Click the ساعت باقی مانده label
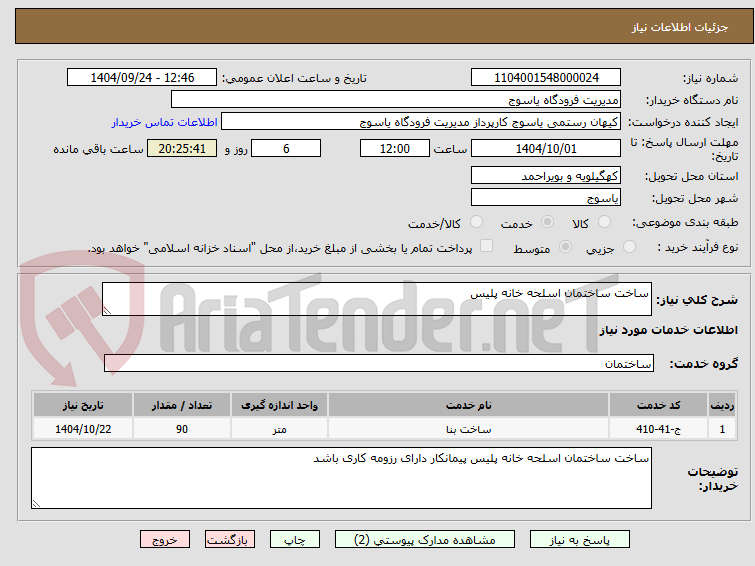Screen dimensions: 755x566 coord(98,149)
